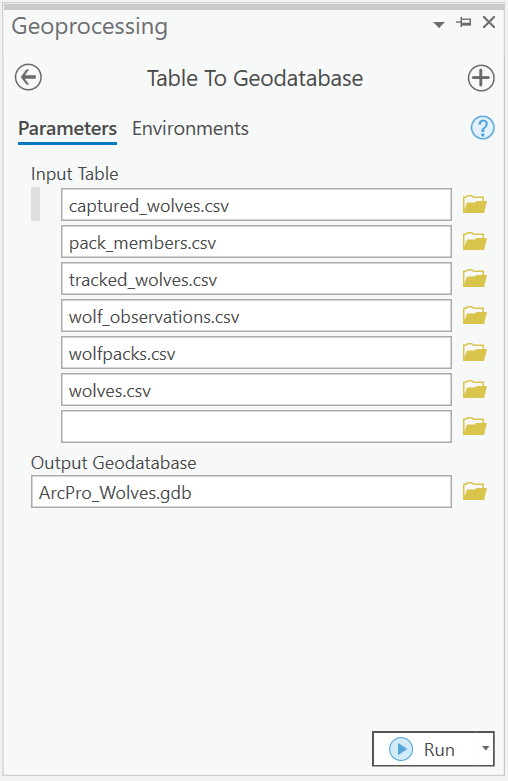Close the Geoprocessing pane
508x781 pixels.
point(489,22)
